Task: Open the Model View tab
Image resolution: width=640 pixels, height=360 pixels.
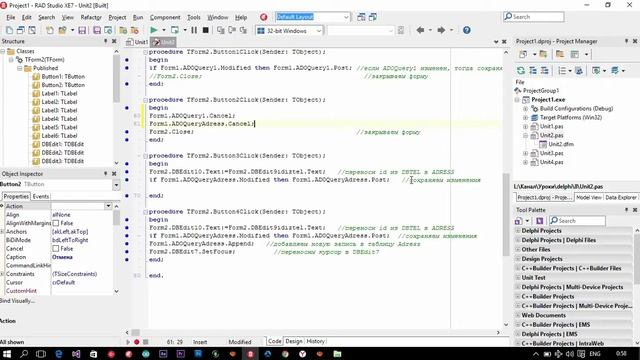Action: coord(589,198)
